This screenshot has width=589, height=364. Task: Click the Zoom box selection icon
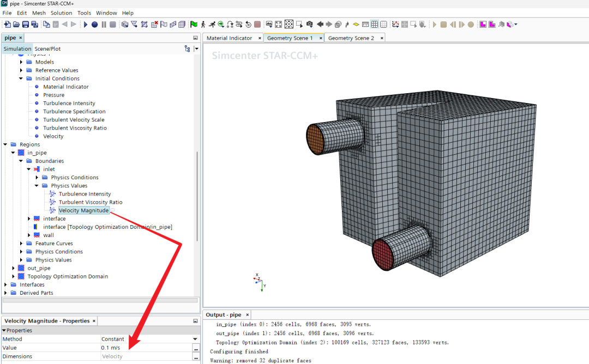click(299, 25)
